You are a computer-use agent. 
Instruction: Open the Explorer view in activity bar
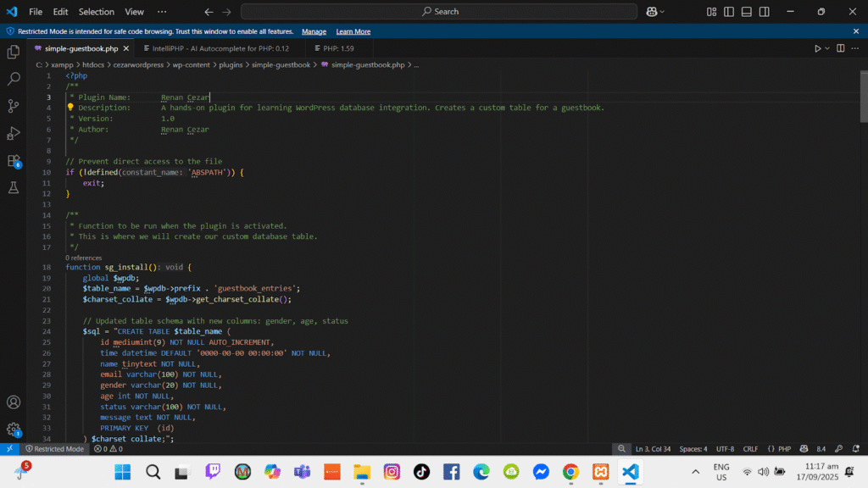[14, 52]
